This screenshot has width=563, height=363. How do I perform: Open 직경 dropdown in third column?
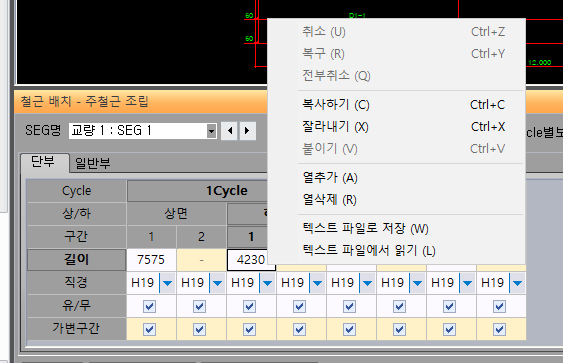pos(267,283)
